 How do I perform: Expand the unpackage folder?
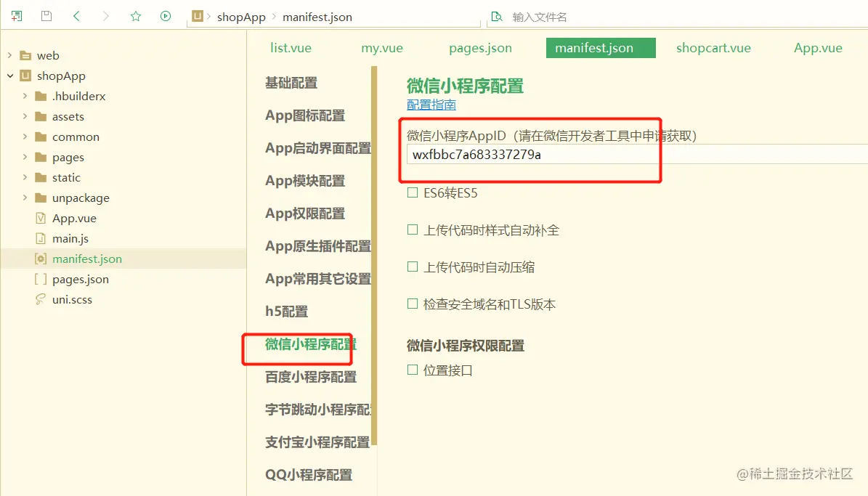(x=25, y=198)
